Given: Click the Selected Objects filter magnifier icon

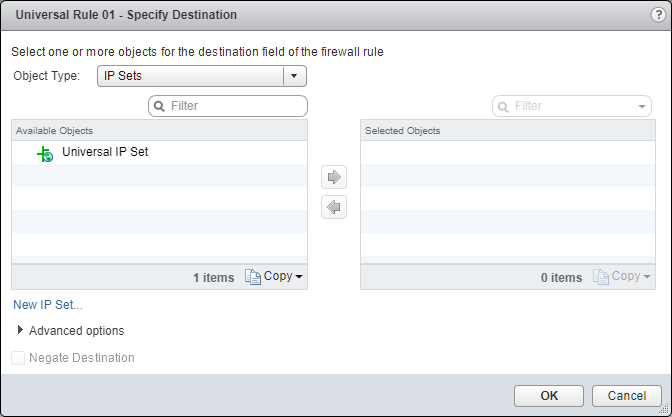Looking at the screenshot, I should (504, 106).
